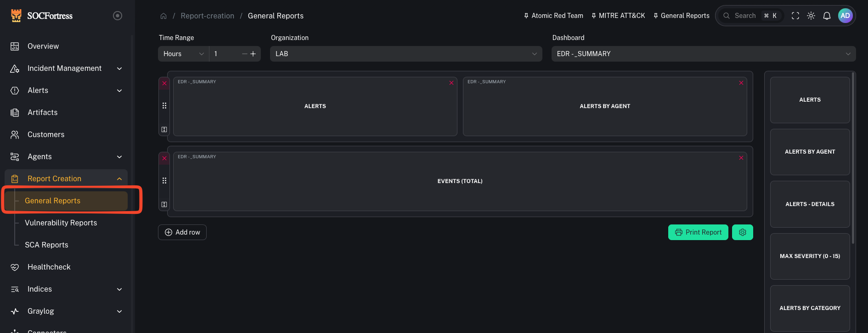Go to home via breadcrumb icon

(163, 16)
